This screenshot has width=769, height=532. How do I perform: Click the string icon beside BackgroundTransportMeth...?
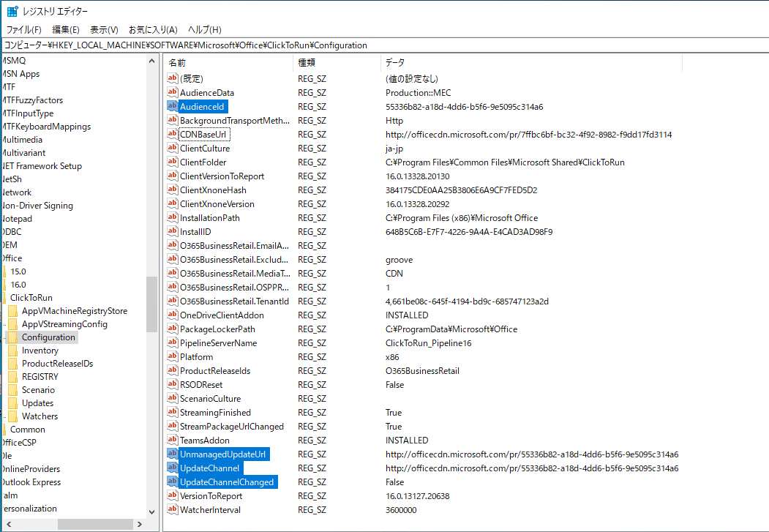pos(172,119)
